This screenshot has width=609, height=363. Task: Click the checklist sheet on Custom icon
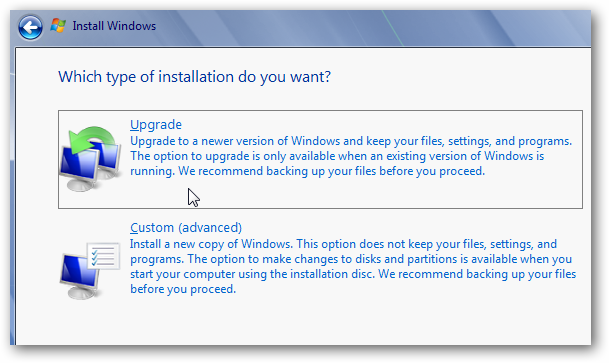point(104,256)
